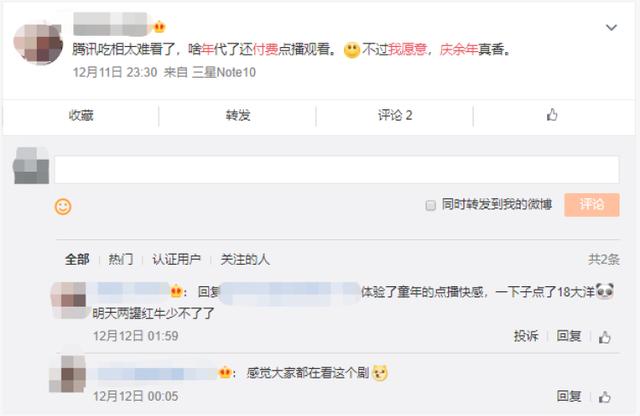Click 回复 on the 00:05 comment

pos(569,396)
